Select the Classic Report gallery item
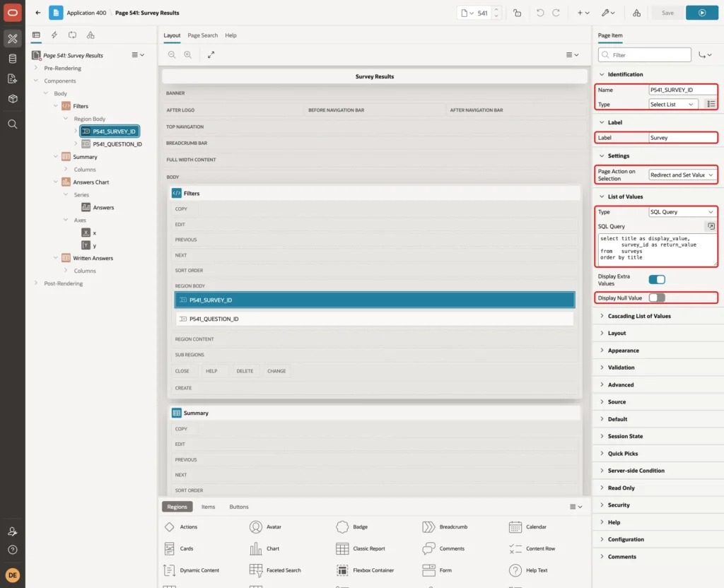This screenshot has width=724, height=588. point(360,548)
